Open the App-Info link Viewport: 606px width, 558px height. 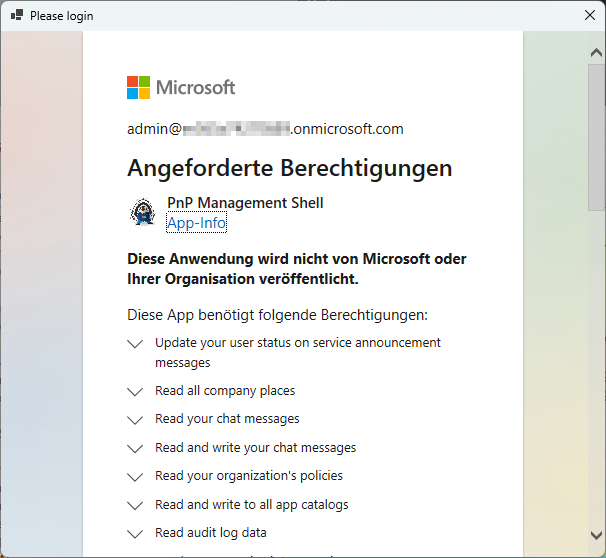pyautogui.click(x=196, y=223)
